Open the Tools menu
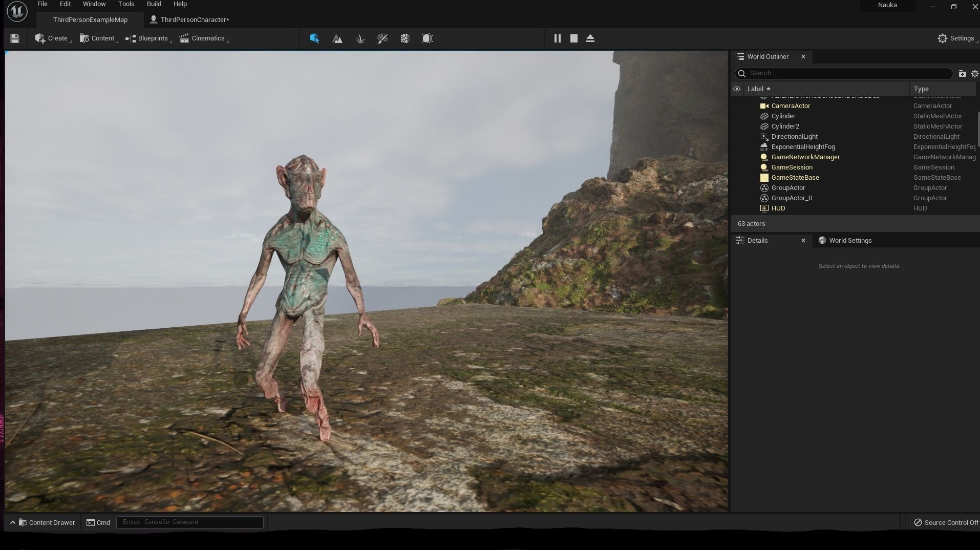 126,4
